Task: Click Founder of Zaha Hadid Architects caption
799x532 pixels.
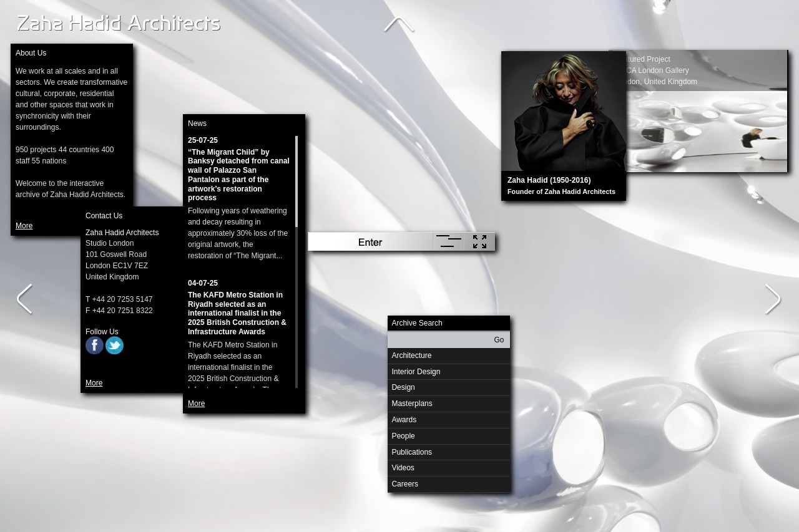Action: (x=561, y=191)
